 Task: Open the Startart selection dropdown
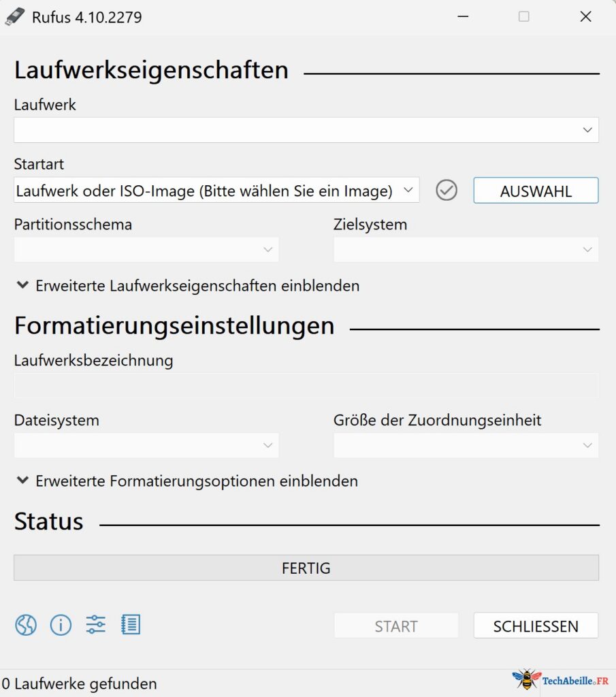pos(216,190)
